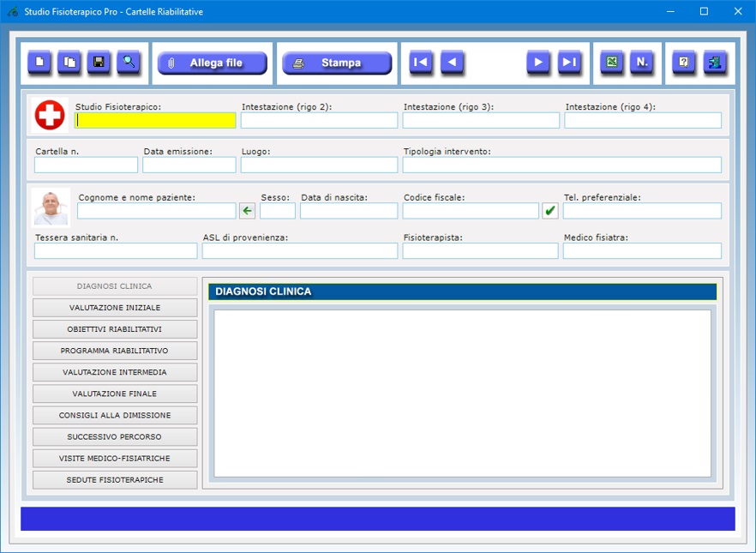Click the Intestazione (rigo 2) field

pos(319,121)
